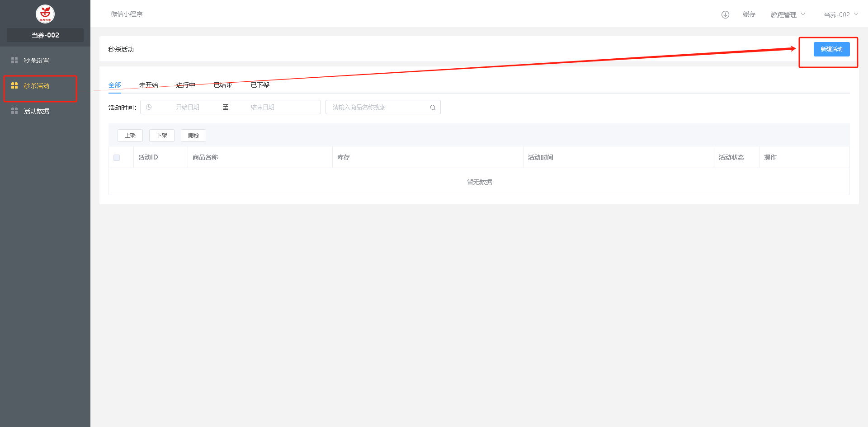Click the grid icon beside 秒杀设置
The width and height of the screenshot is (868, 427).
[14, 60]
